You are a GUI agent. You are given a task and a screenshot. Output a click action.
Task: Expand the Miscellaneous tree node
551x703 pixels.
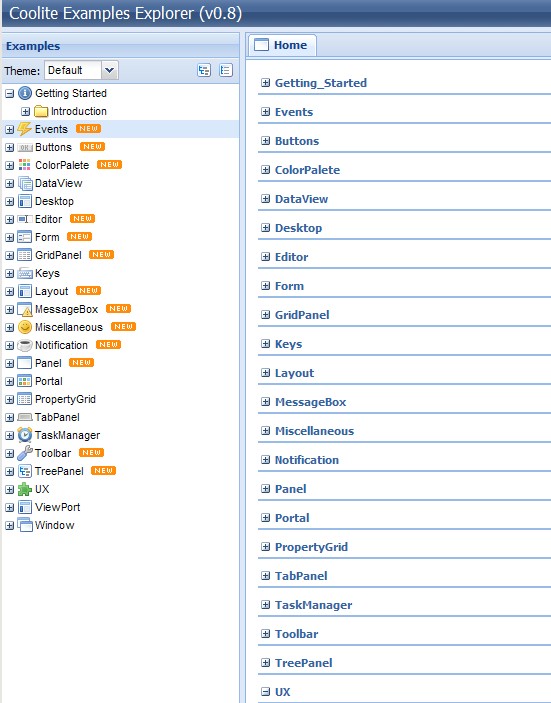[9, 328]
